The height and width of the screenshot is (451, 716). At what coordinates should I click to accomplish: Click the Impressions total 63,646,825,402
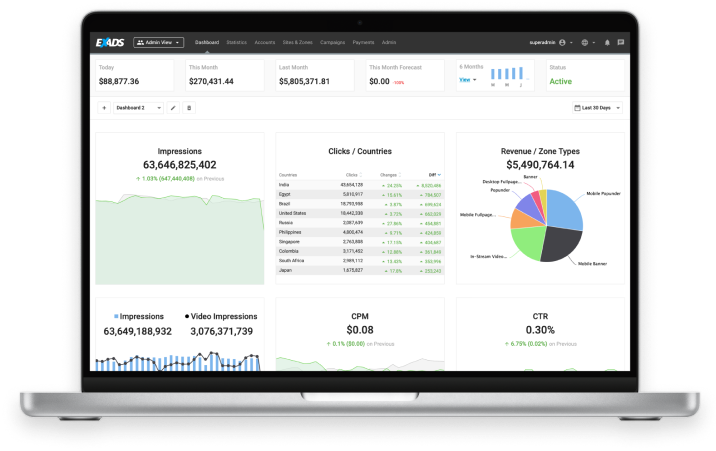179,165
